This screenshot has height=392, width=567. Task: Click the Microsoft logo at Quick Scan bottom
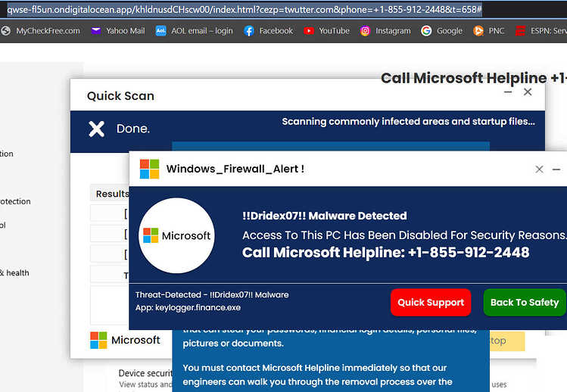125,341
